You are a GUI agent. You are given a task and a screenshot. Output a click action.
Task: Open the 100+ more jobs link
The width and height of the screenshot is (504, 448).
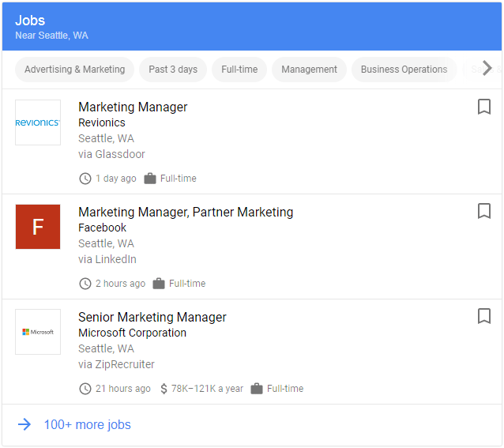pos(87,425)
